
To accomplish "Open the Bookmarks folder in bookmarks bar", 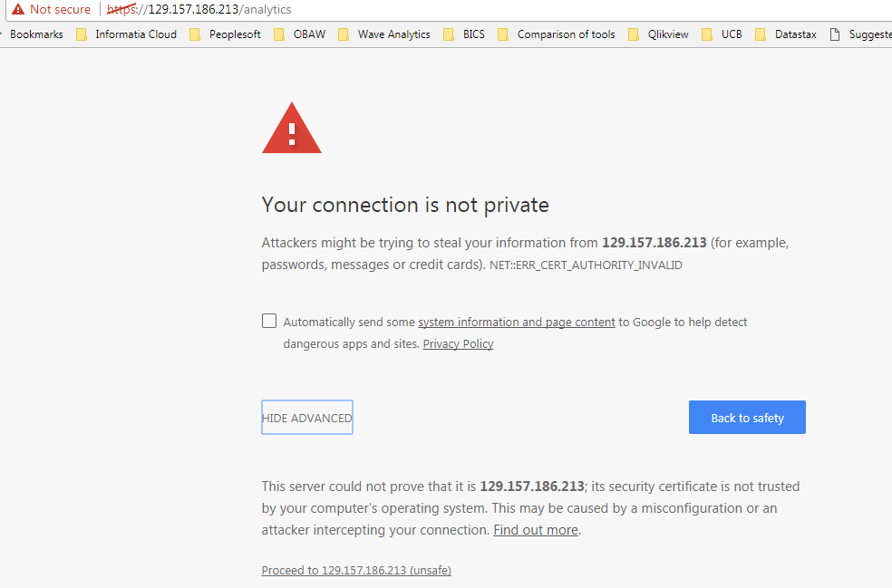I will [x=36, y=34].
